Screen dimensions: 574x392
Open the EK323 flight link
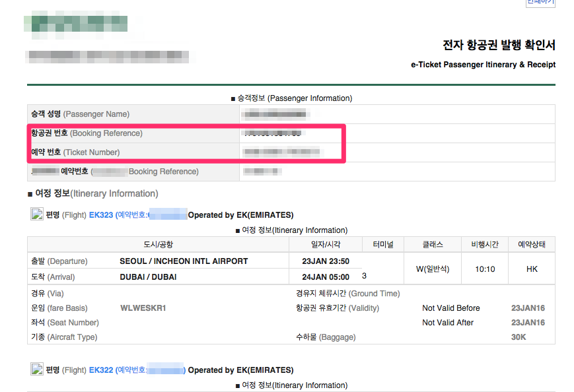tap(101, 215)
